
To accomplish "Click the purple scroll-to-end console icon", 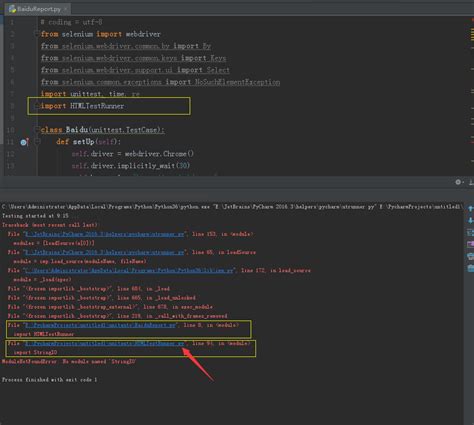I will point(470,244).
